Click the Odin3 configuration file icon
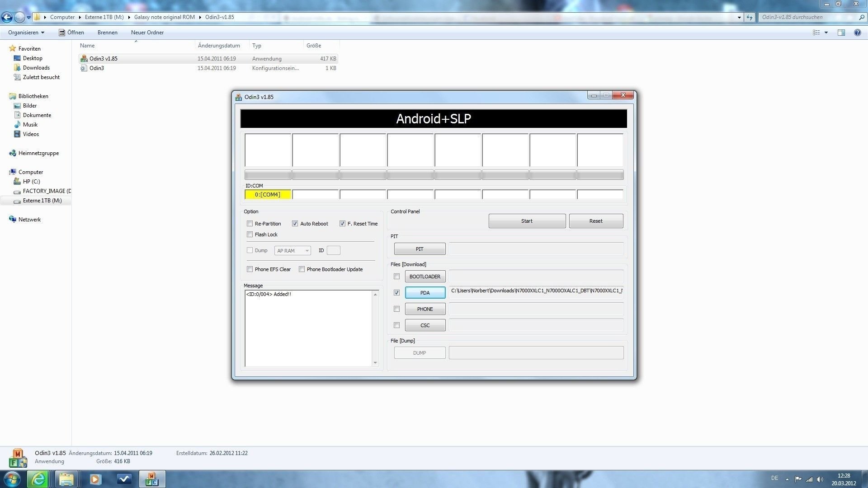The height and width of the screenshot is (488, 868). (84, 68)
